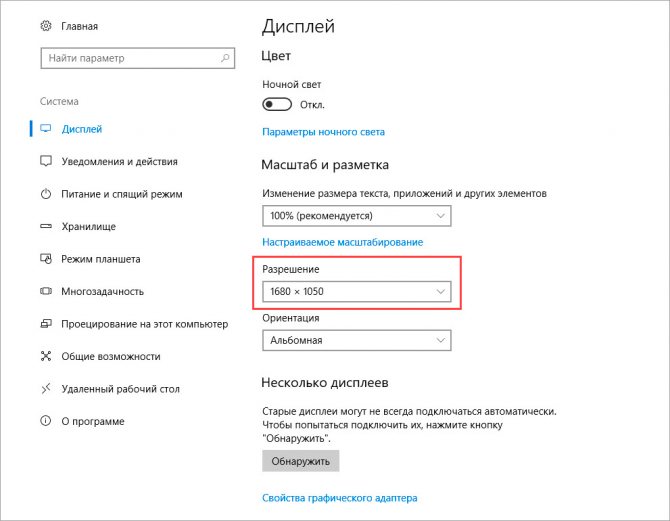
Task: Click Проецирование на этот компьютер icon
Action: (x=46, y=324)
